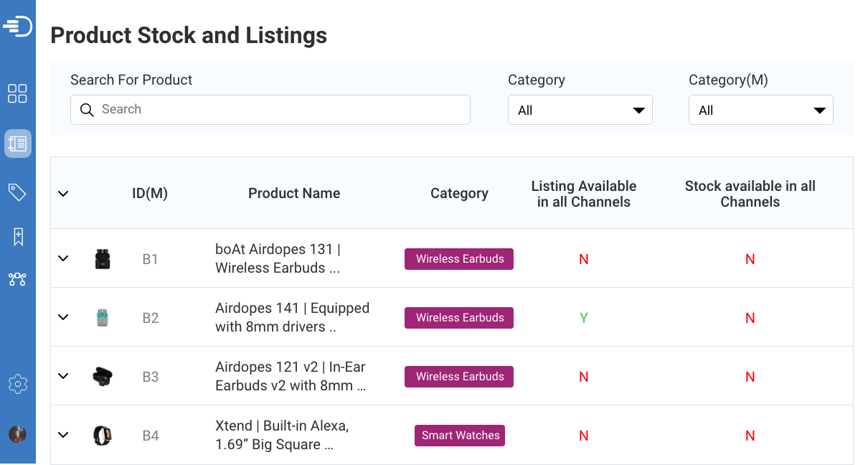Image resolution: width=868 pixels, height=465 pixels.
Task: Toggle listing availability N for boAt Airdopes 131
Action: (583, 258)
